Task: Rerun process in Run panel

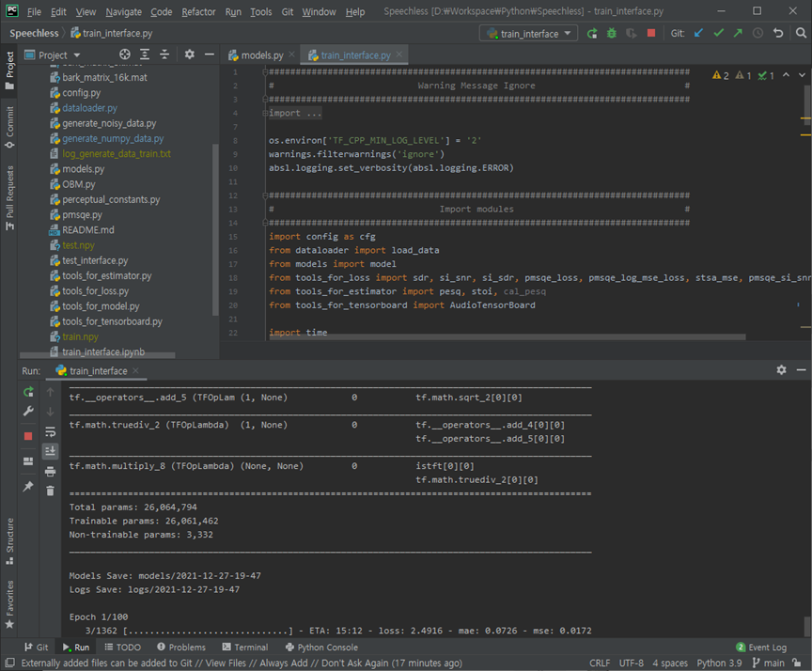Action: [28, 392]
